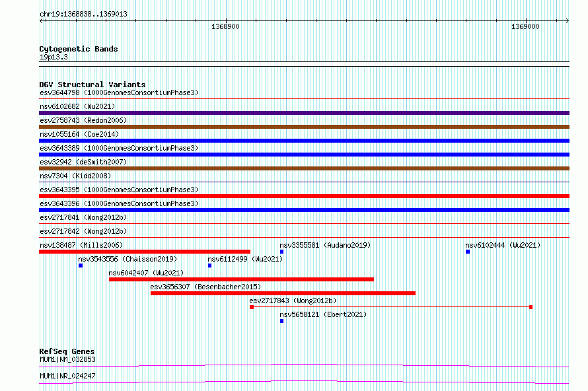This screenshot has width=588, height=391.
Task: Select the RefSeq Genes track title
Action: 67,351
